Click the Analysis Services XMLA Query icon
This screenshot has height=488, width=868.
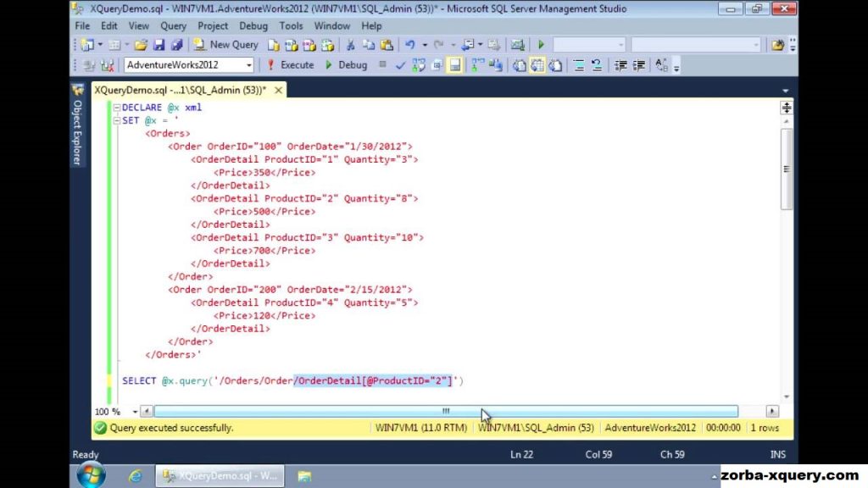pos(328,45)
